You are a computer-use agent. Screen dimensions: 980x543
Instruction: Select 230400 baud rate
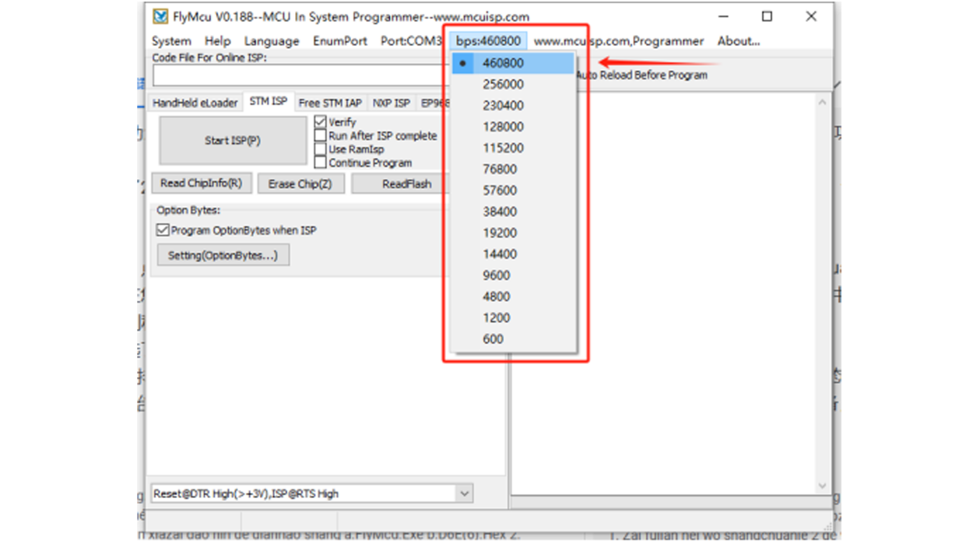[x=514, y=105]
